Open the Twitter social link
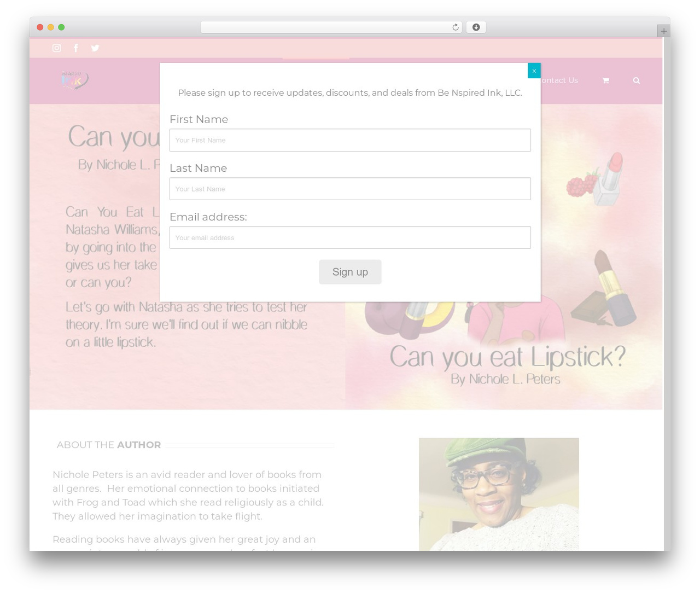This screenshot has width=700, height=593. pyautogui.click(x=95, y=48)
